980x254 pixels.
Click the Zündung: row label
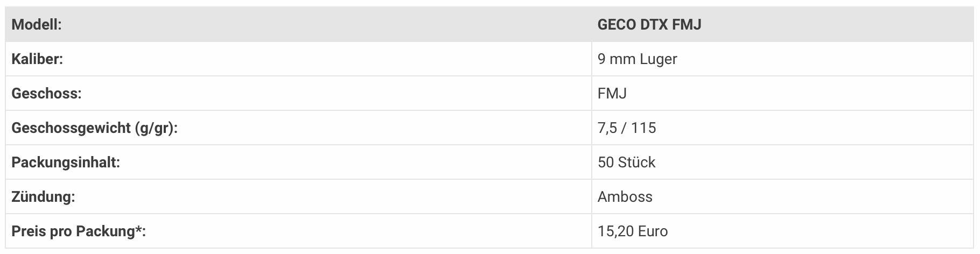tap(43, 197)
